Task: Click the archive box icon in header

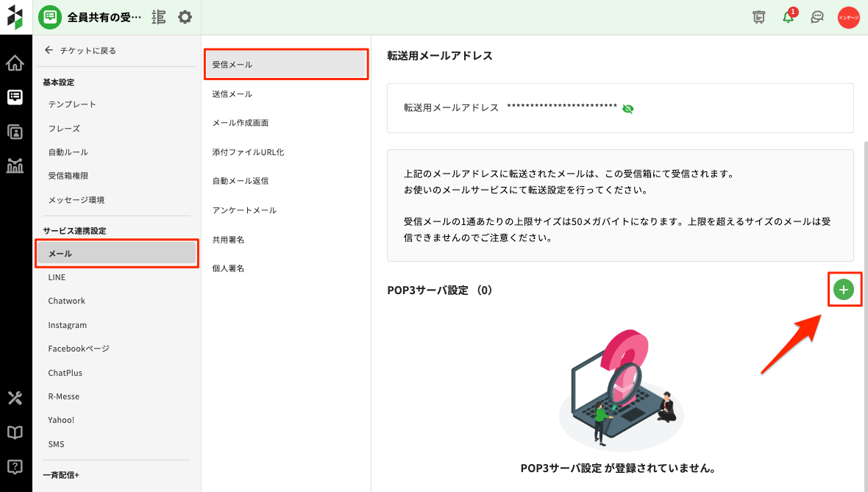Action: [x=759, y=17]
